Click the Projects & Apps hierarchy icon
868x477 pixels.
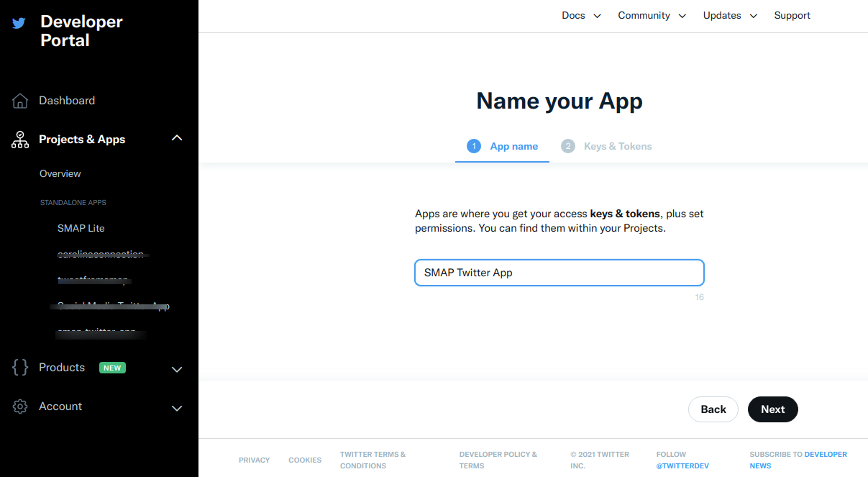20,140
